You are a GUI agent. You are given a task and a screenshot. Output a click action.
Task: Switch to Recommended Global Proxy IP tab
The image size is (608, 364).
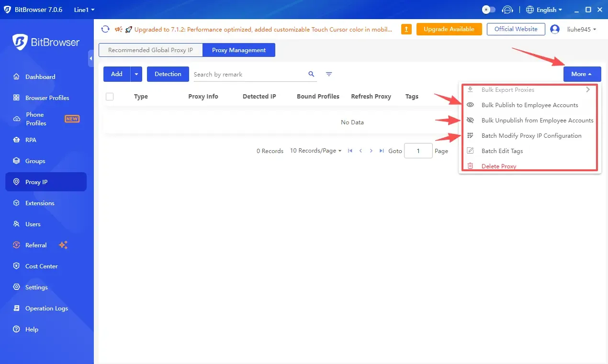pyautogui.click(x=150, y=50)
